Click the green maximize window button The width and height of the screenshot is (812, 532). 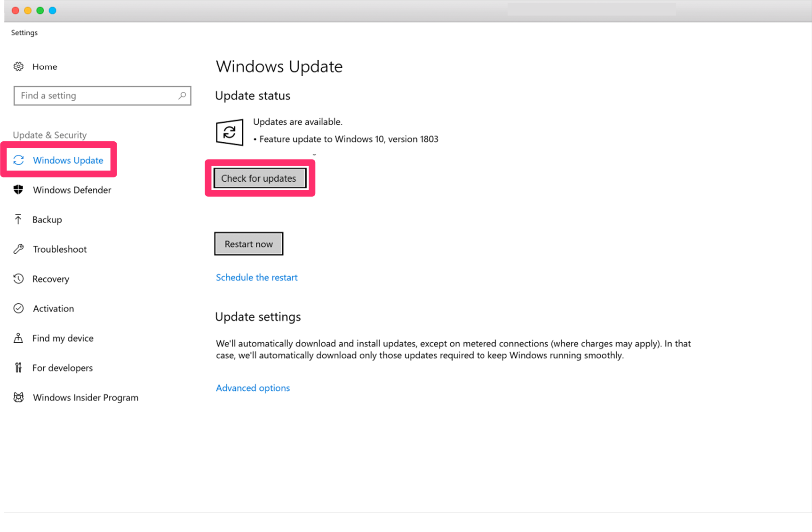click(x=40, y=10)
